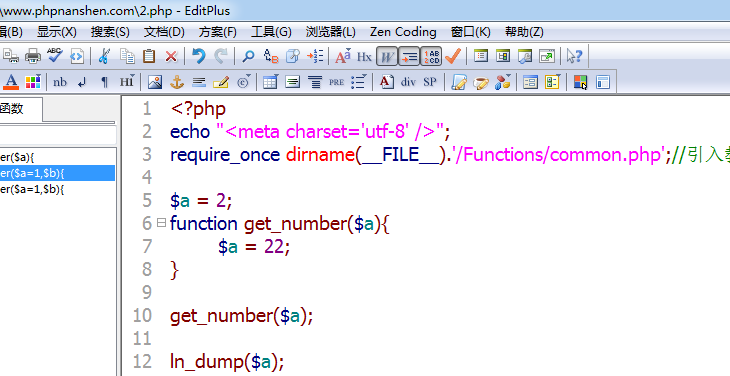This screenshot has height=376, width=730.
Task: Open the form checklist control dropdown
Action: coord(553,82)
